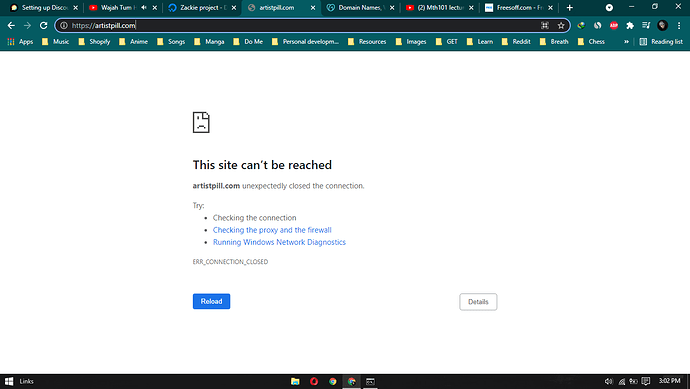690x389 pixels.
Task: Bookmark this page with the star icon
Action: coord(561,26)
